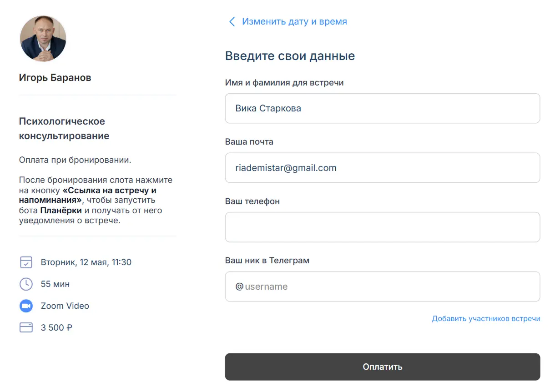Image resolution: width=560 pixels, height=392 pixels.
Task: Click the Психологическое консультирование title
Action: [x=64, y=129]
